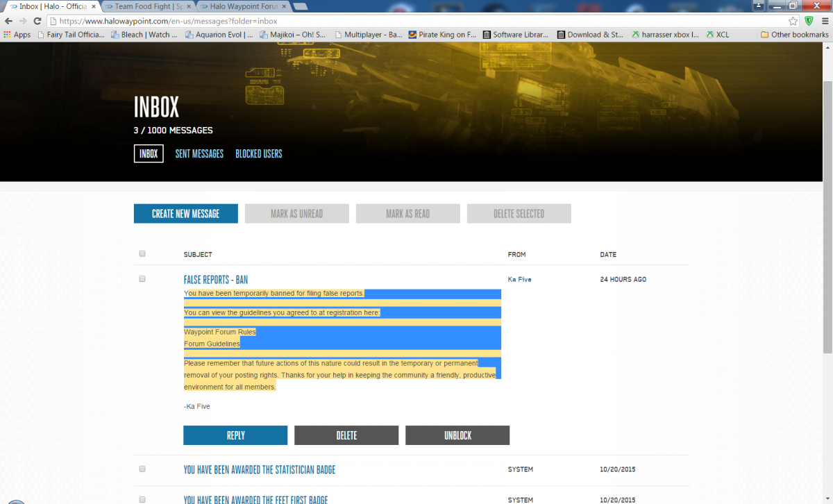Click the browser back arrow
This screenshot has height=504, width=833.
9,21
